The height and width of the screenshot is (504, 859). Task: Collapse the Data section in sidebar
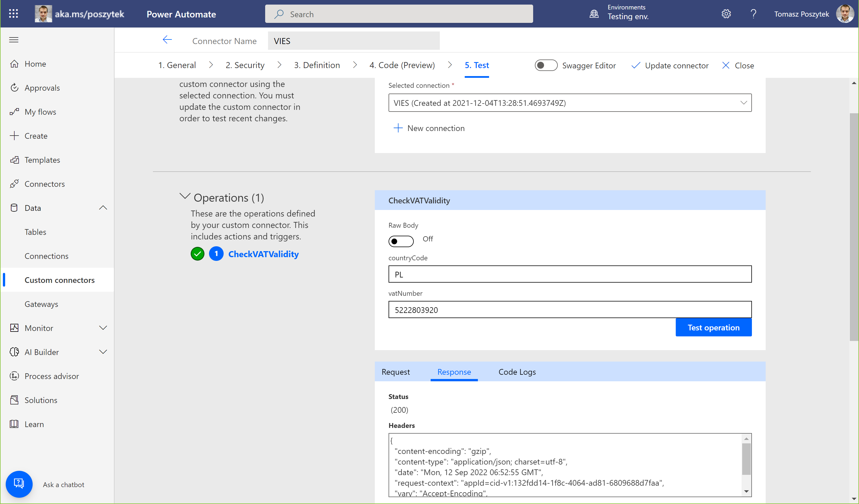[x=103, y=208]
